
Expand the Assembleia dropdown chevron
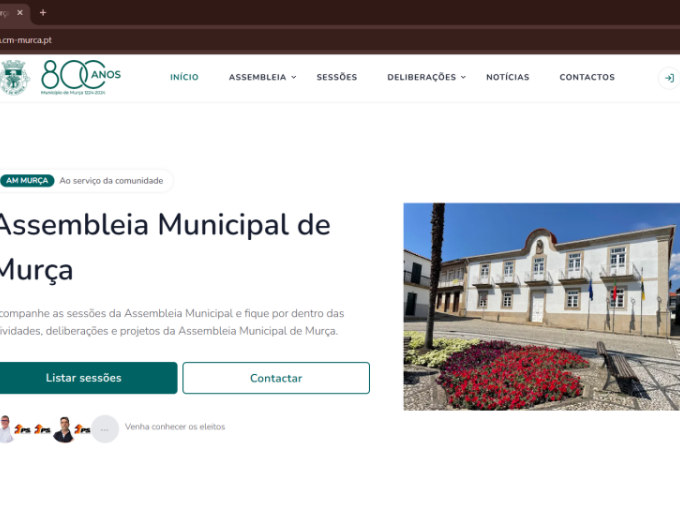[x=294, y=77]
